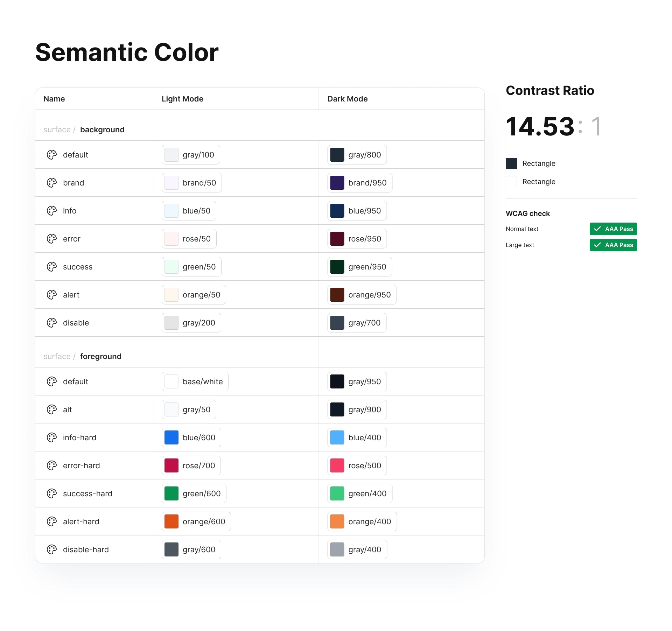Click the checkmark in Normal text AAA badge
This screenshot has width=672, height=631.
[597, 229]
